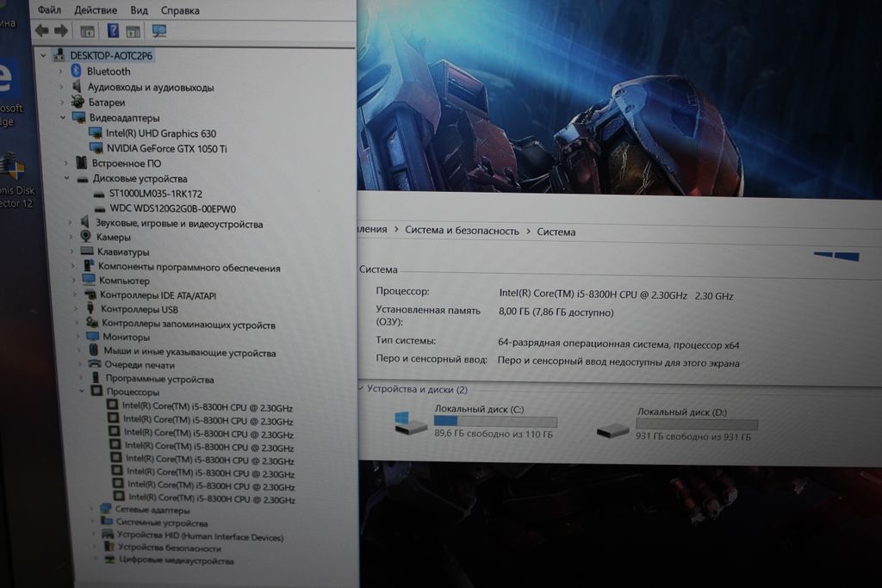Click the Камеры camera icon

[85, 237]
